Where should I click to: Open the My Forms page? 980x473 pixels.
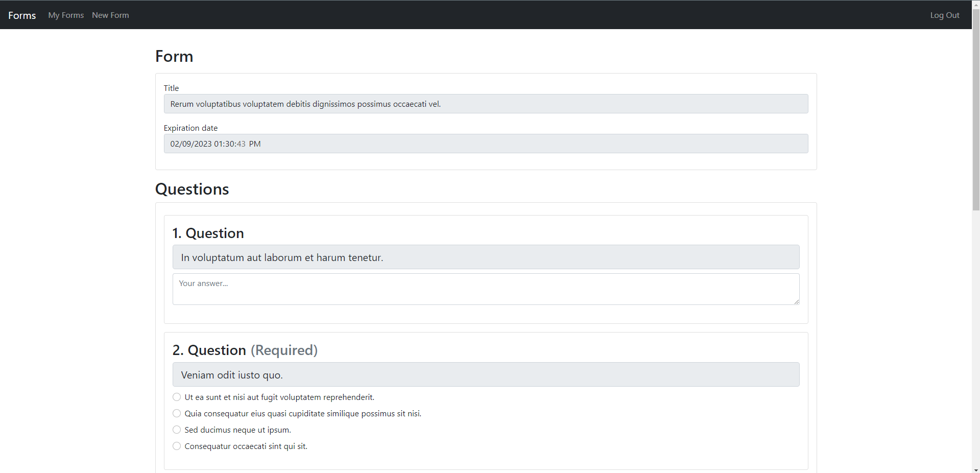65,15
